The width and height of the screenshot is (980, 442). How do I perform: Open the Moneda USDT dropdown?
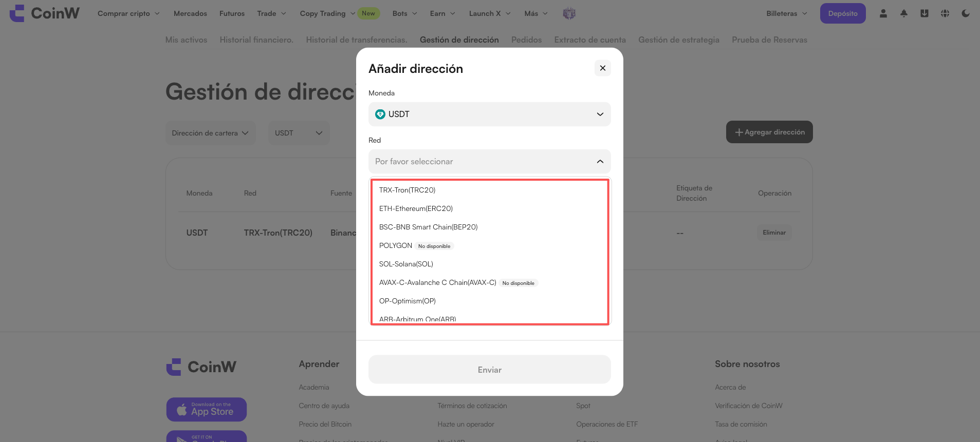(489, 114)
